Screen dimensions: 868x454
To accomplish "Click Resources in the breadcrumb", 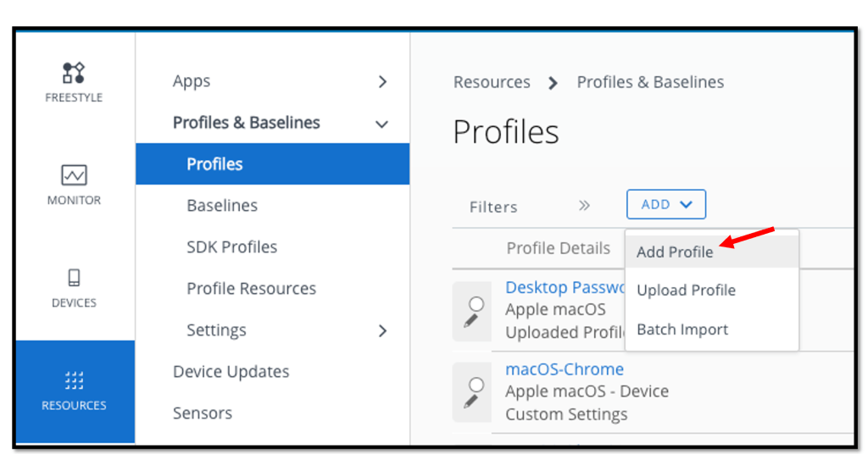I will click(x=492, y=82).
